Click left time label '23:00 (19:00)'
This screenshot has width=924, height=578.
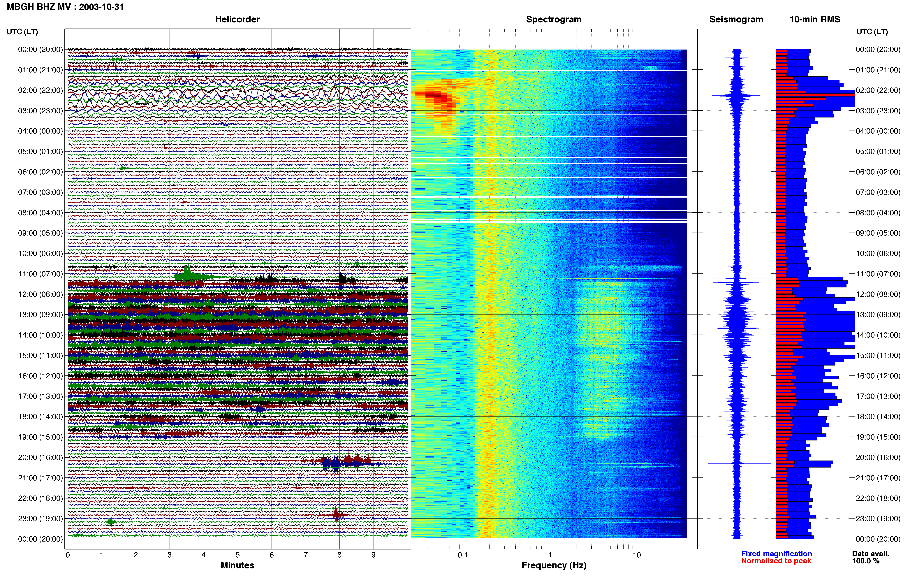pyautogui.click(x=41, y=518)
